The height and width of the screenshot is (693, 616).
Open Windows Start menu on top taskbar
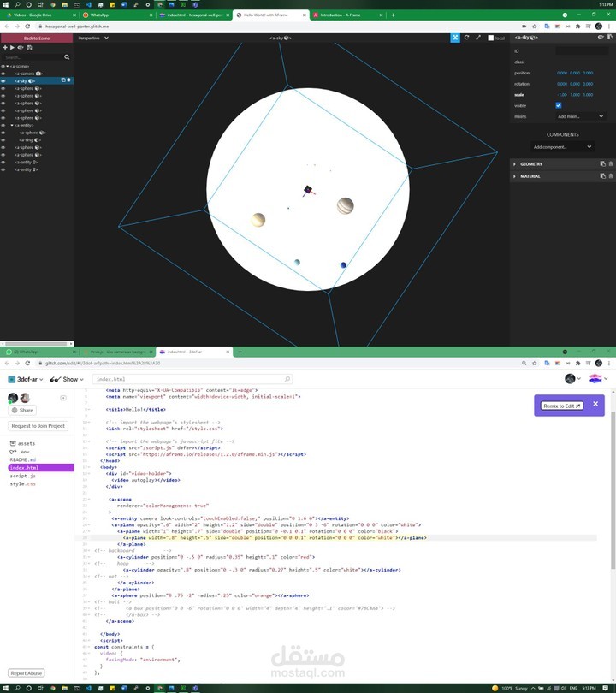tap(5, 4)
